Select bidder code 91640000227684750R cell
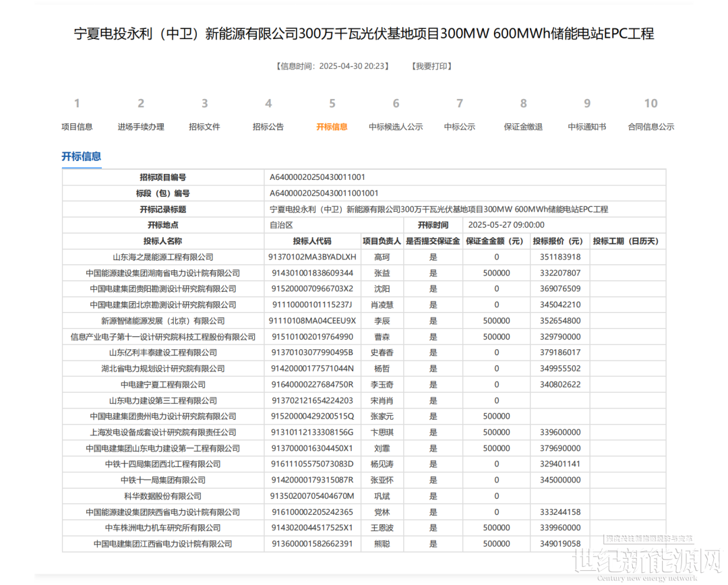Screen dimensions: 728x585 (x=311, y=384)
